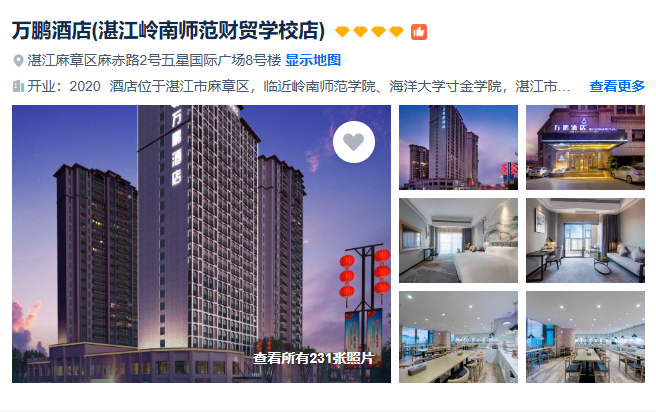Open 查看所有231张照片 photo gallery
The image size is (656, 412).
pyautogui.click(x=313, y=358)
